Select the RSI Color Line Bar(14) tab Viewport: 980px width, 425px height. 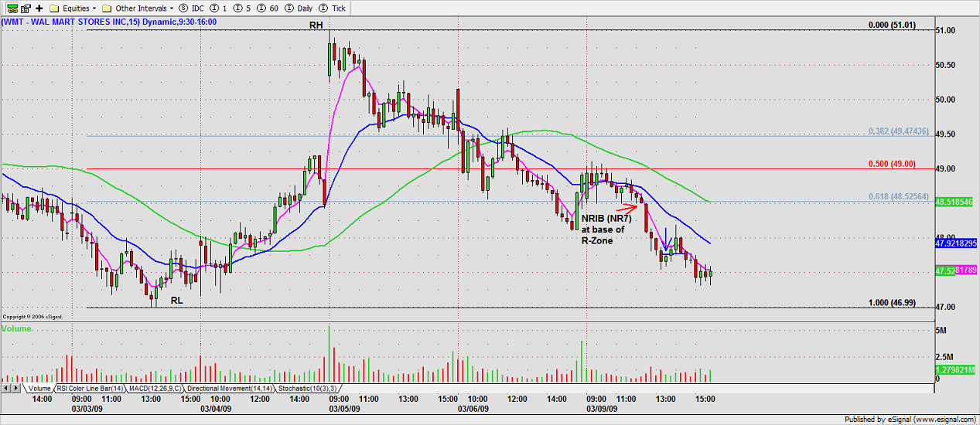88,388
